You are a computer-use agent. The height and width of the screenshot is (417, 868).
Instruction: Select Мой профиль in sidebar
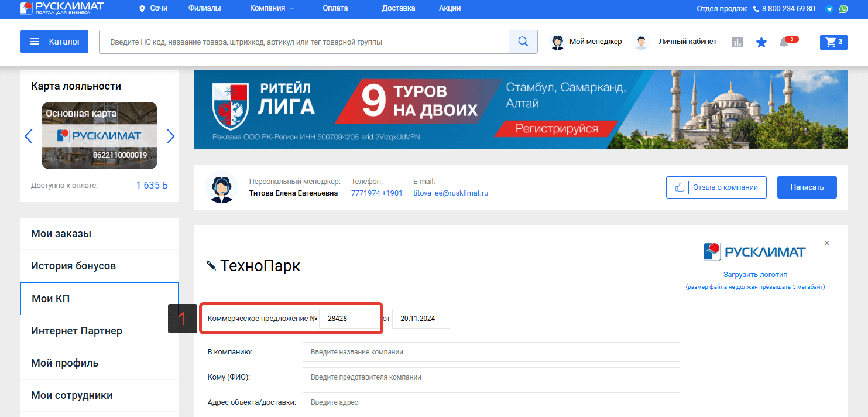coord(100,363)
